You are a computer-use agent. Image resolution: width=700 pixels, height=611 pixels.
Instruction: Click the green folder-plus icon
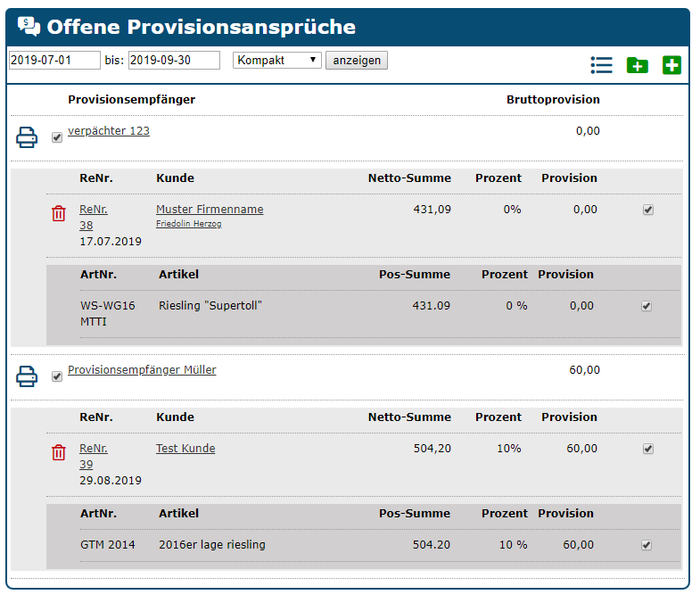638,65
